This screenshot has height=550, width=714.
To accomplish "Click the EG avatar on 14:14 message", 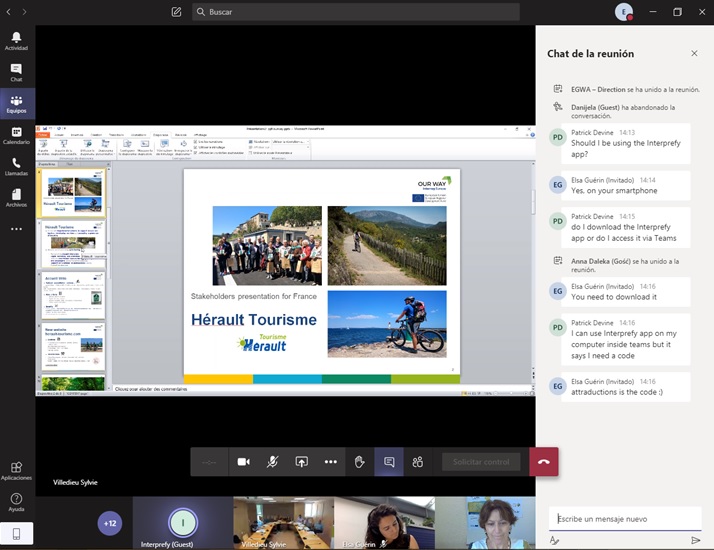I will (557, 185).
